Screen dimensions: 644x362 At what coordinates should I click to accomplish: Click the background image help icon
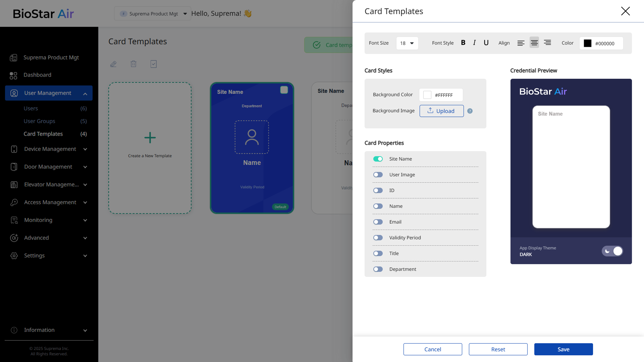tap(470, 111)
